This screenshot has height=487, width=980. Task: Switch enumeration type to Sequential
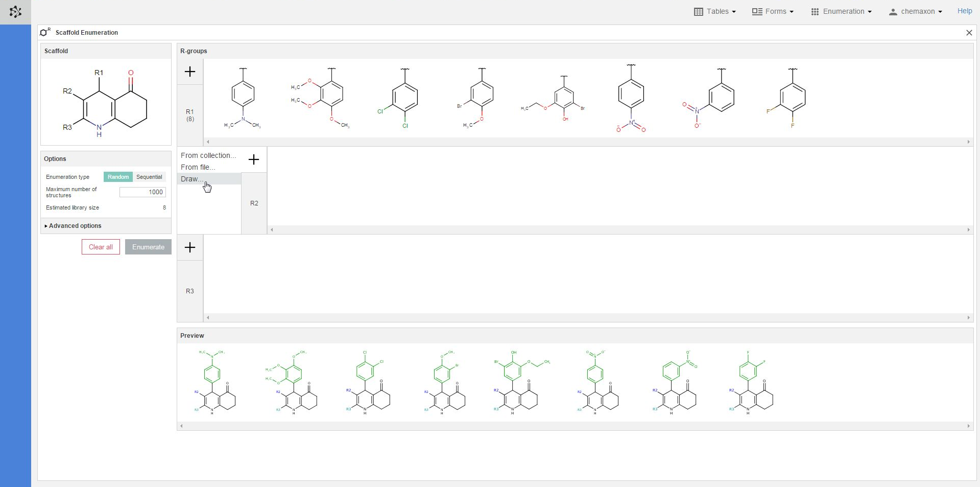click(149, 177)
